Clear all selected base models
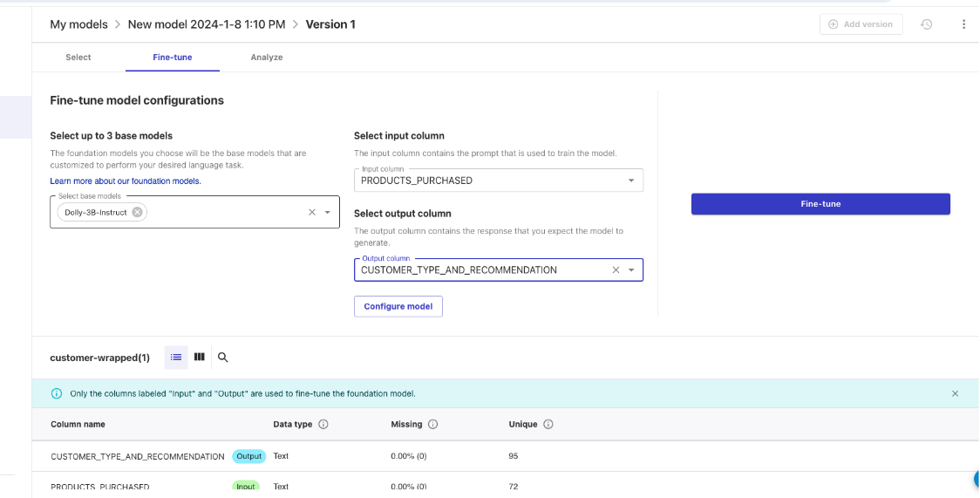This screenshot has height=498, width=980. [x=312, y=212]
